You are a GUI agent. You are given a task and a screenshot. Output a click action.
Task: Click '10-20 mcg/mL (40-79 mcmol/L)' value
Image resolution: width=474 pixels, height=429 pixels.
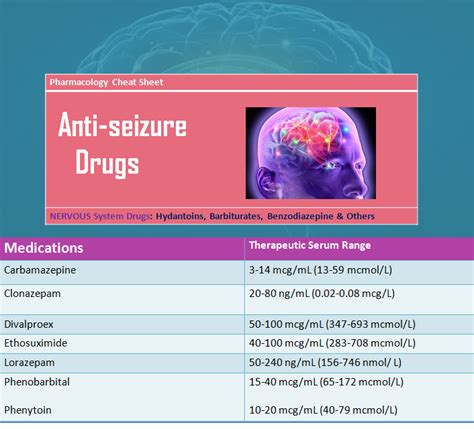(x=323, y=410)
